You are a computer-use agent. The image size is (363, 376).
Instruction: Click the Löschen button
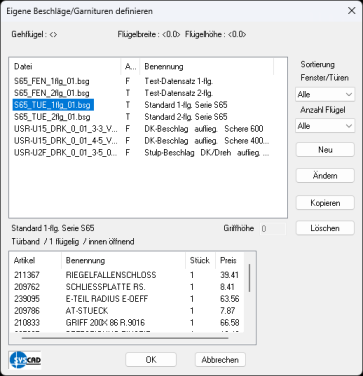click(x=325, y=228)
